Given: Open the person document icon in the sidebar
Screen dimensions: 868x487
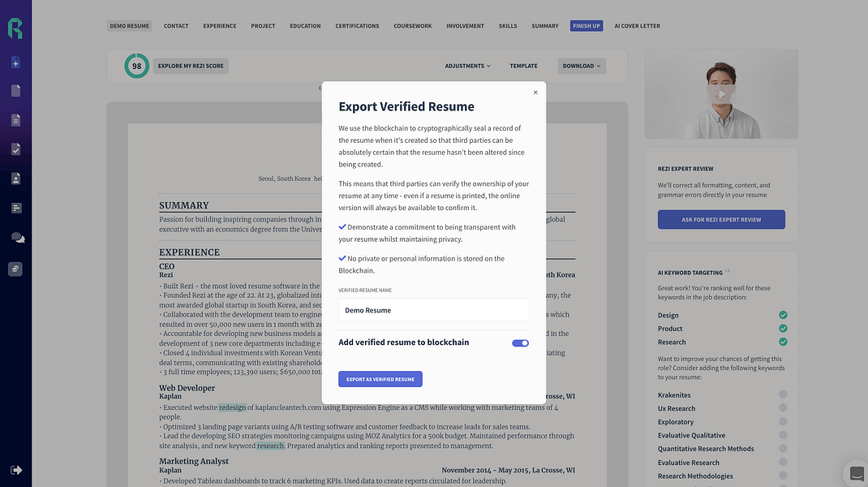Looking at the screenshot, I should (x=15, y=179).
